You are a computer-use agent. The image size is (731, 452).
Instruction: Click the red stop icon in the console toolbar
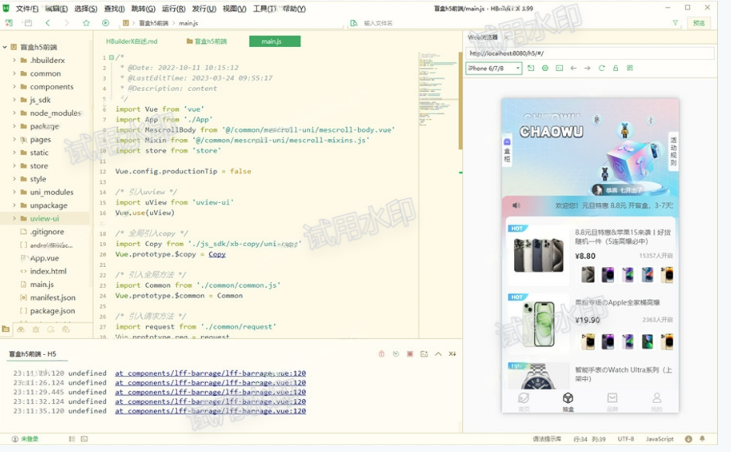[x=410, y=354]
